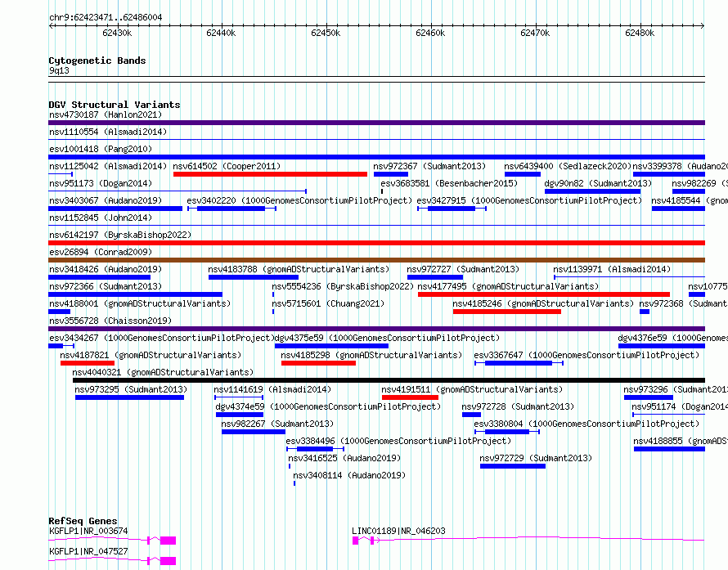This screenshot has height=570, width=728.
Task: Open nsv3418426 (Audano2019) variant label
Action: click(x=106, y=269)
